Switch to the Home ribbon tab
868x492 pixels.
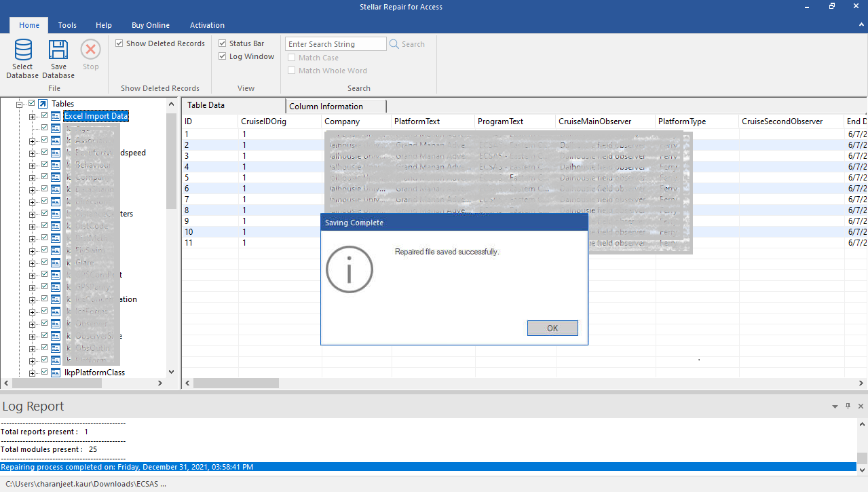tap(29, 25)
